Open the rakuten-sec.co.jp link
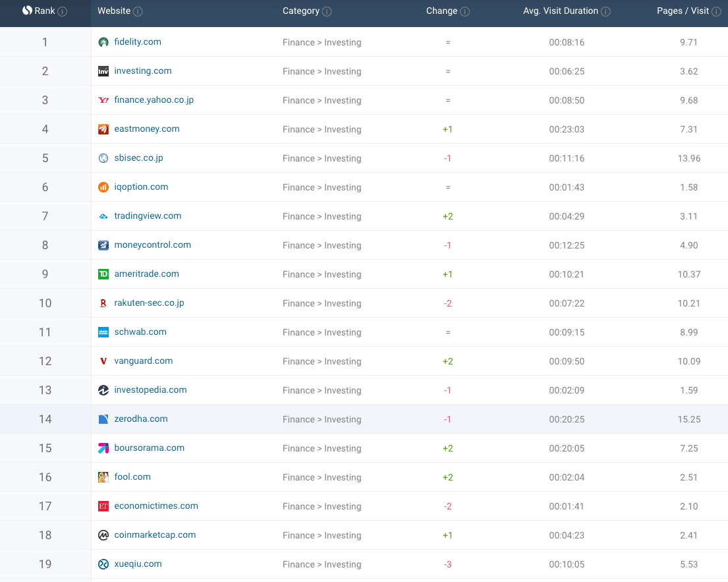728x582 pixels. 149,303
